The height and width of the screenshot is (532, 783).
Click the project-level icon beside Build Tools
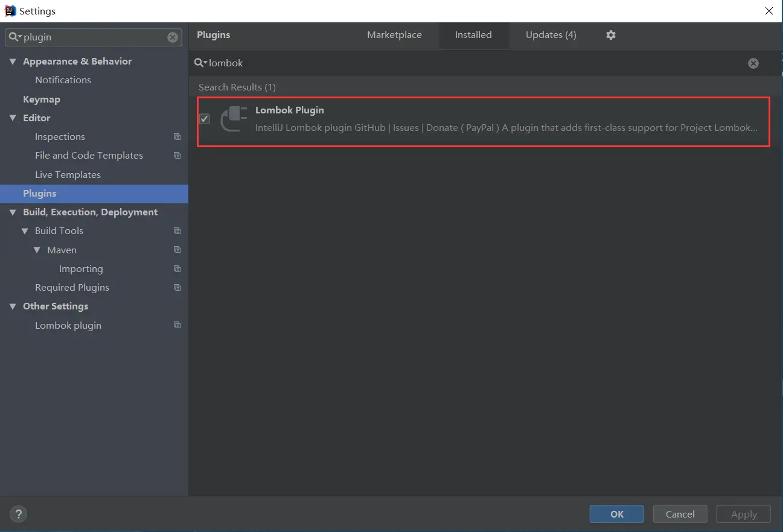point(177,231)
